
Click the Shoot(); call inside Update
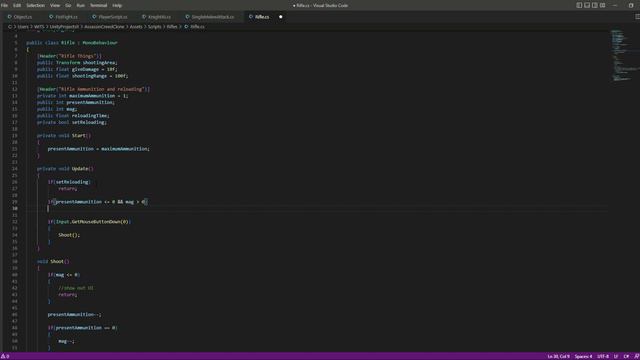click(x=69, y=235)
